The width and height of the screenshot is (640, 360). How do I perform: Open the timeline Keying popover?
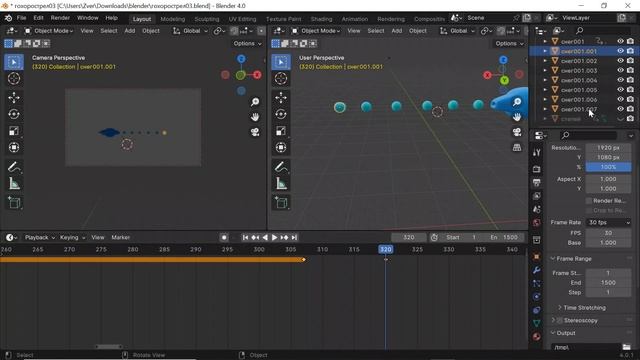[x=72, y=237]
